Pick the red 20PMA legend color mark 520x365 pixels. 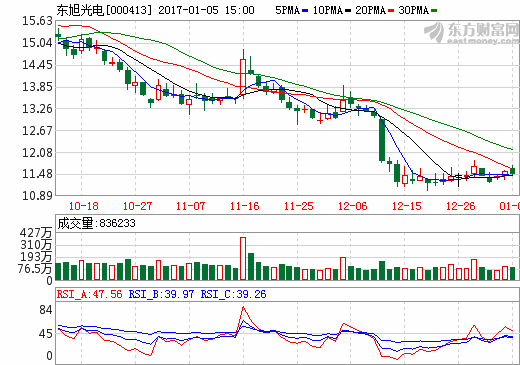(391, 11)
